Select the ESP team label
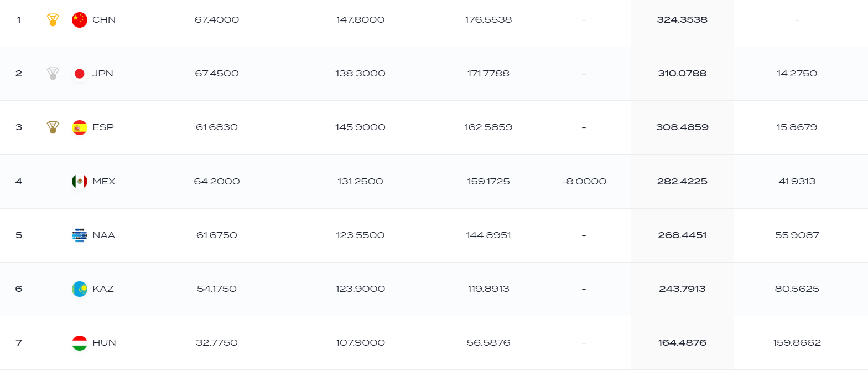868x370 pixels. 103,127
